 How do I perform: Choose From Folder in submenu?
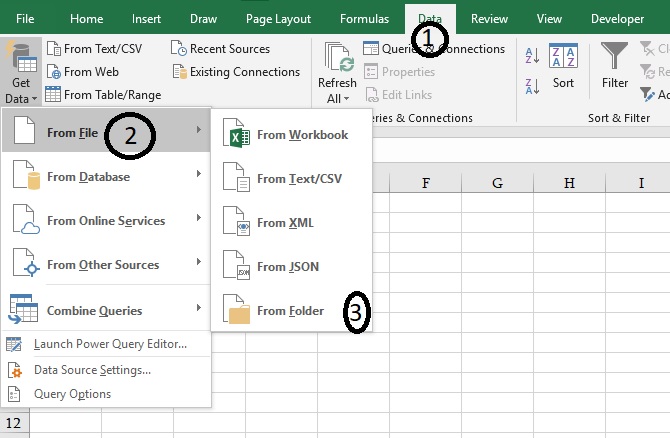coord(292,311)
